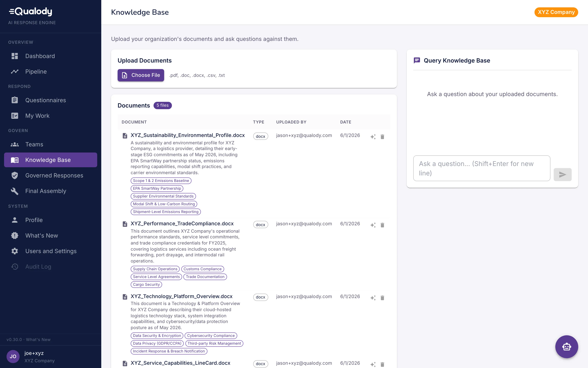588x368 pixels.
Task: Click the v0.30.0 What's New footer link
Action: pos(28,340)
